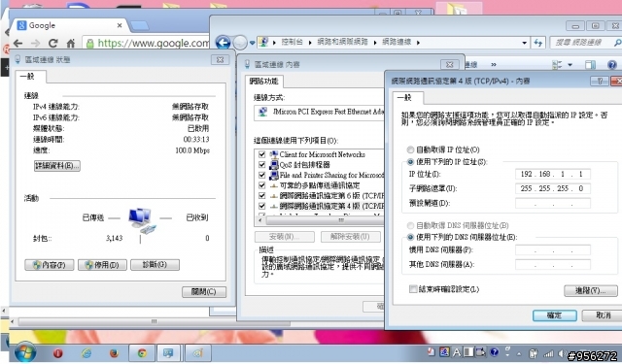
Task: Click the help question button in IPv4 dialog titlebar
Action: click(x=600, y=82)
